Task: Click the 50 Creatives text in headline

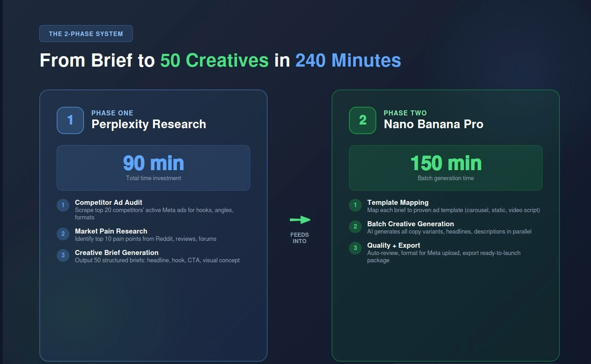Action: click(x=214, y=61)
